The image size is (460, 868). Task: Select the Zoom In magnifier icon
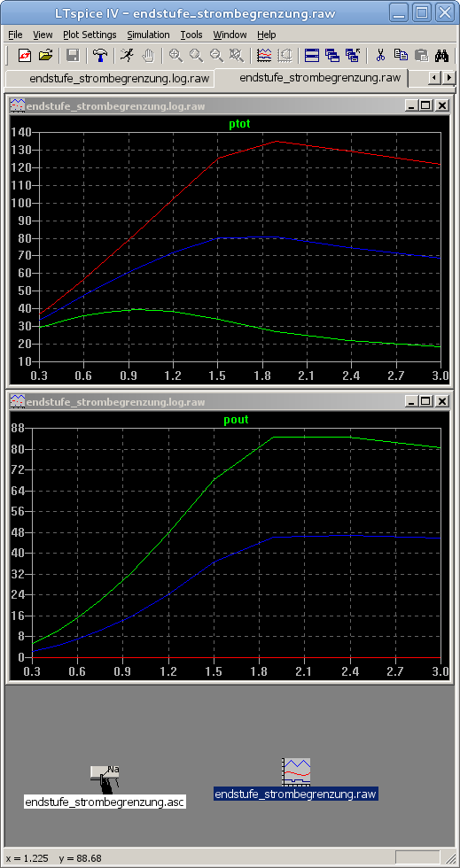click(175, 55)
